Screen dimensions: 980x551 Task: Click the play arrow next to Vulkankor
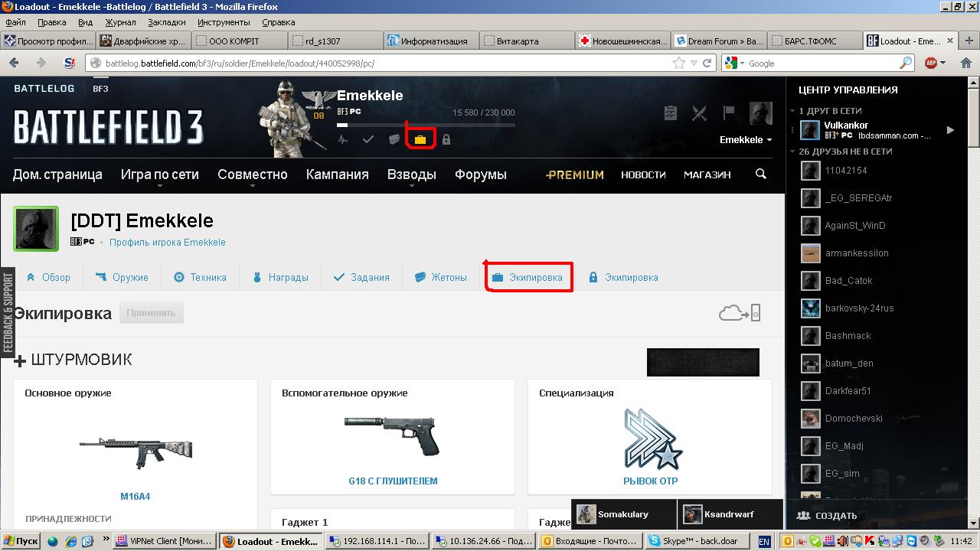(x=950, y=130)
